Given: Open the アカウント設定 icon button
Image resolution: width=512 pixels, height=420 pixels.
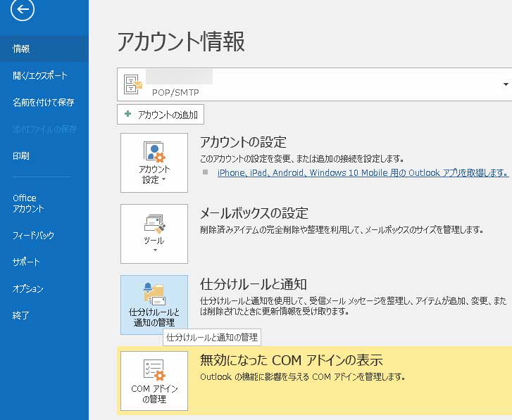Looking at the screenshot, I should (154, 163).
